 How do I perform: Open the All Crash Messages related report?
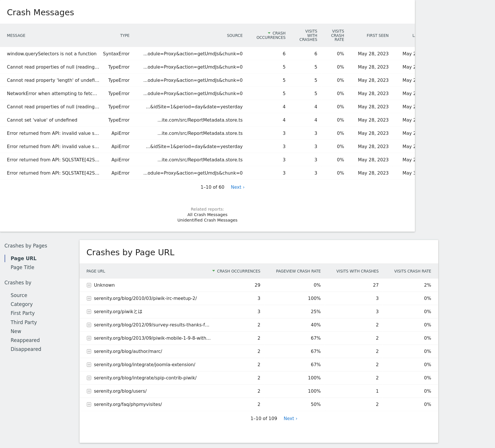(x=207, y=215)
